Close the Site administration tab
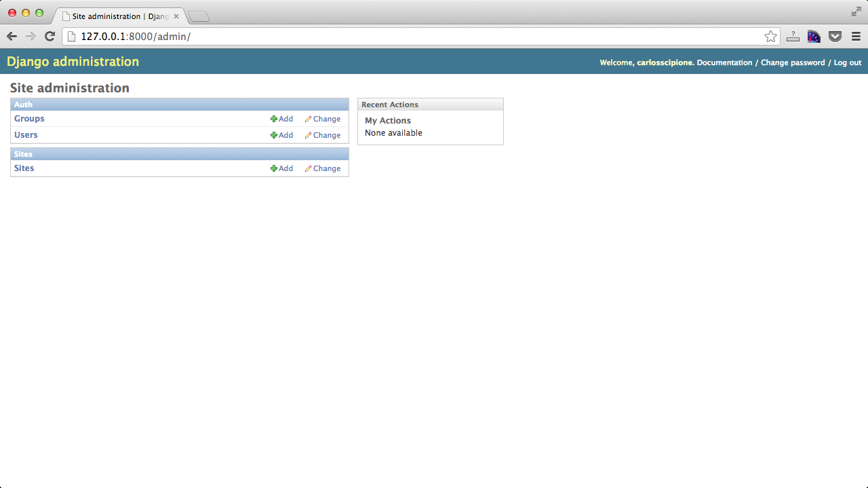Image resolution: width=868 pixels, height=488 pixels. pyautogui.click(x=176, y=16)
